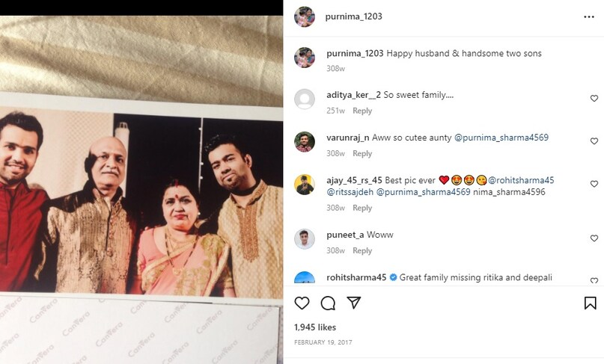Open the comment bubble icon
The height and width of the screenshot is (364, 604).
coord(328,303)
